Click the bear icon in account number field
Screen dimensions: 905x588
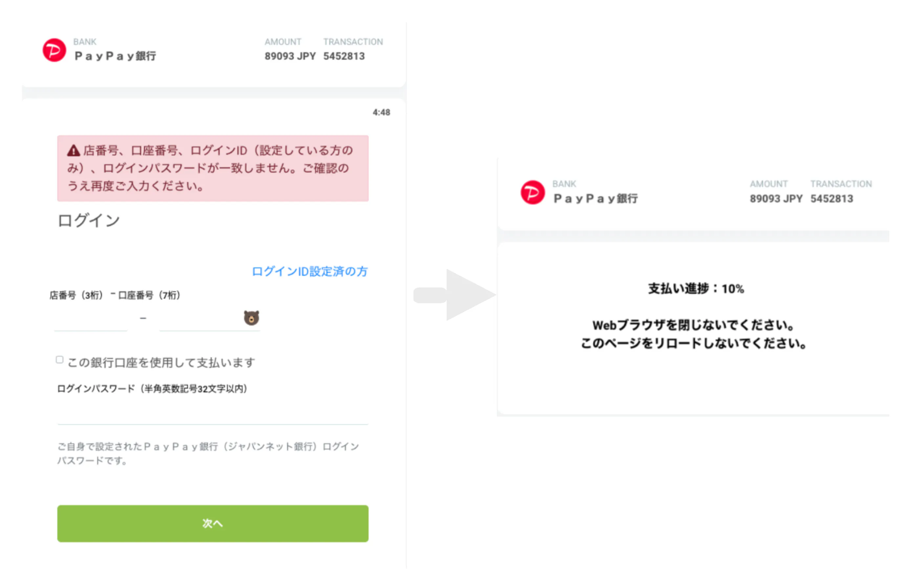tap(251, 318)
